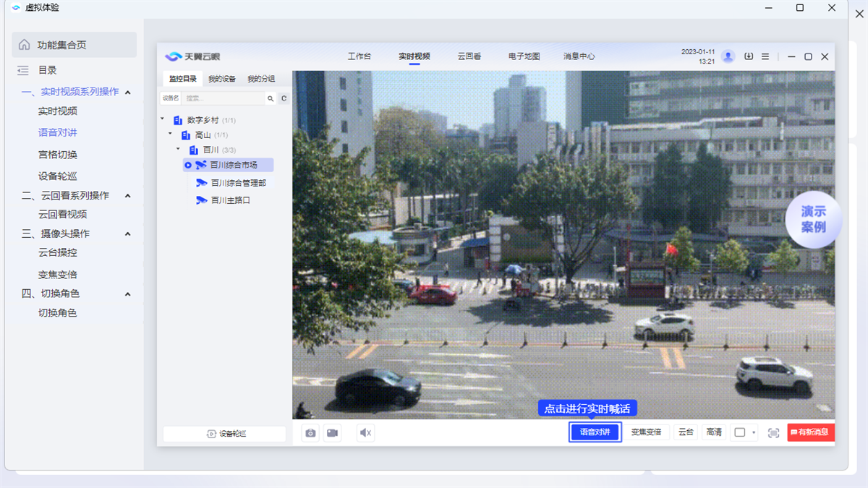Toggle the 云台 PTZ control button
Viewport: 868px width, 488px height.
686,432
